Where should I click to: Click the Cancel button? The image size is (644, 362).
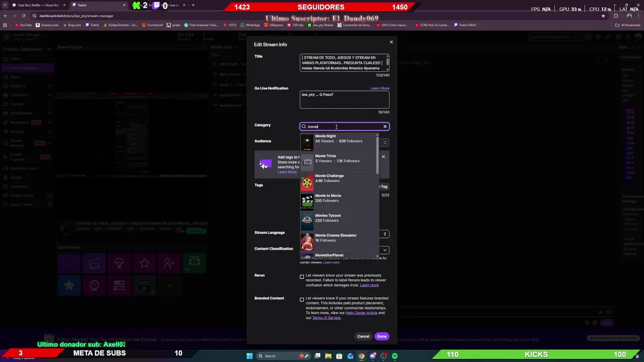point(363,336)
